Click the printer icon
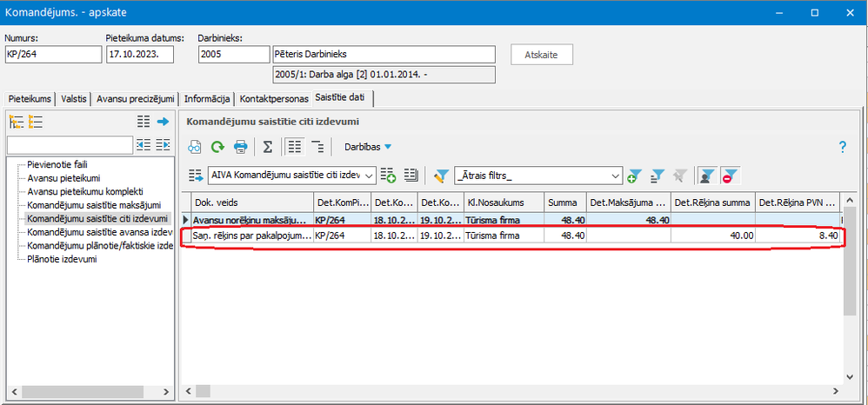 click(240, 147)
